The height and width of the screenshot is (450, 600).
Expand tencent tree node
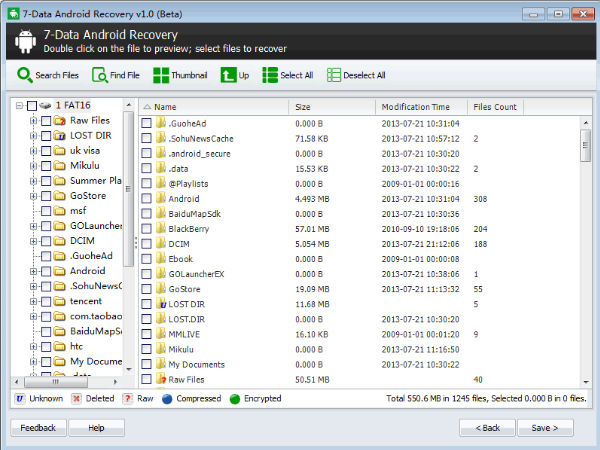[33, 301]
